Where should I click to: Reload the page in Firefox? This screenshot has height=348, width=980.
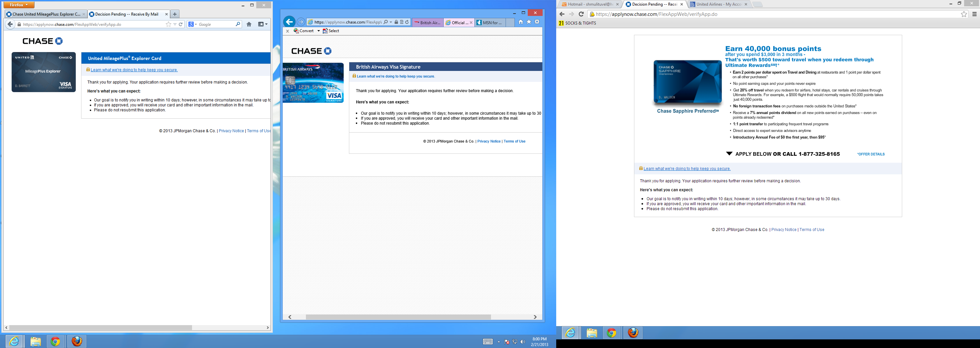tap(181, 25)
